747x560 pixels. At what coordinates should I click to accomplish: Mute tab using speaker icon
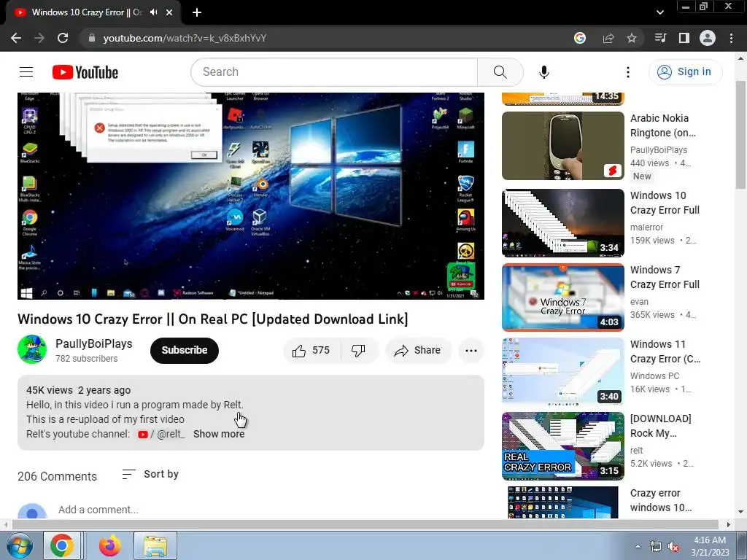pyautogui.click(x=153, y=12)
